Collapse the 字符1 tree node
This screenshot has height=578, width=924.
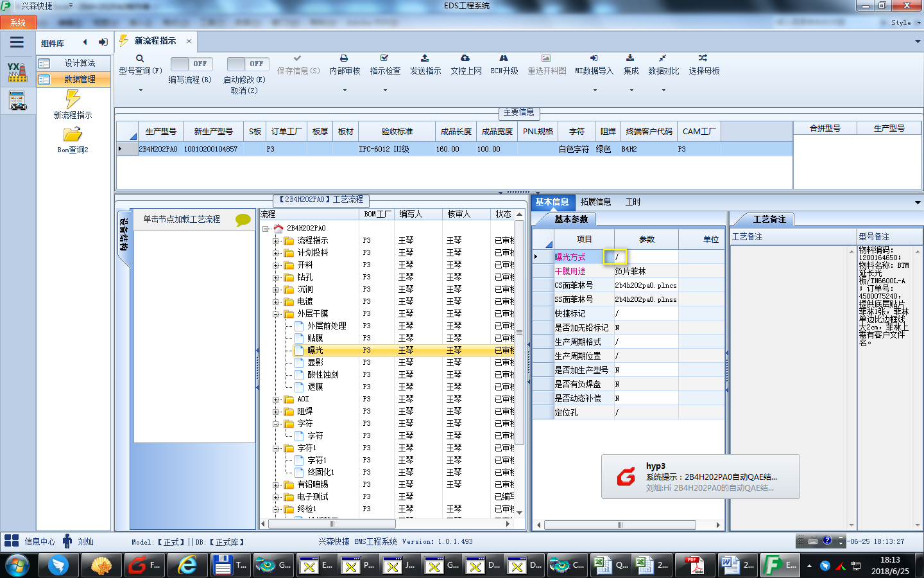click(x=276, y=448)
